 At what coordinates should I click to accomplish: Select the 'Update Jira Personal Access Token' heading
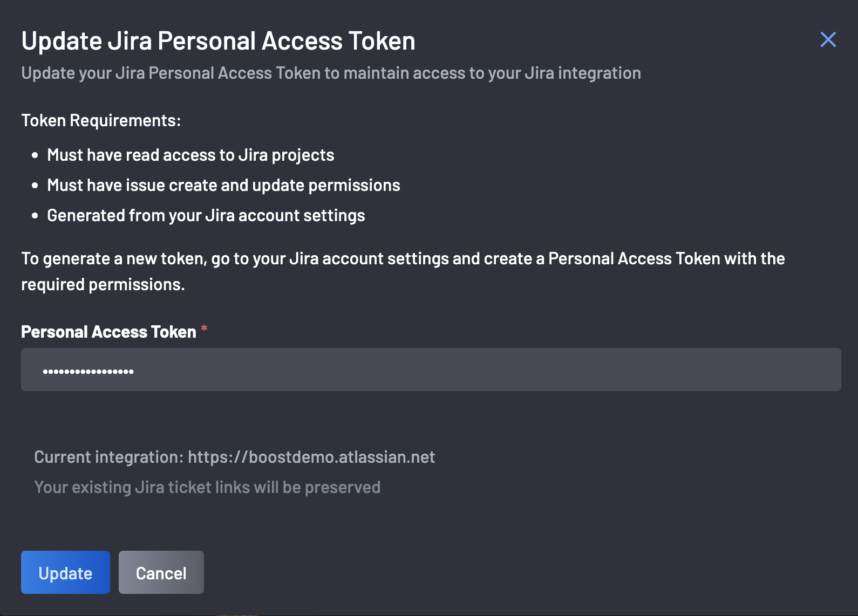(219, 41)
